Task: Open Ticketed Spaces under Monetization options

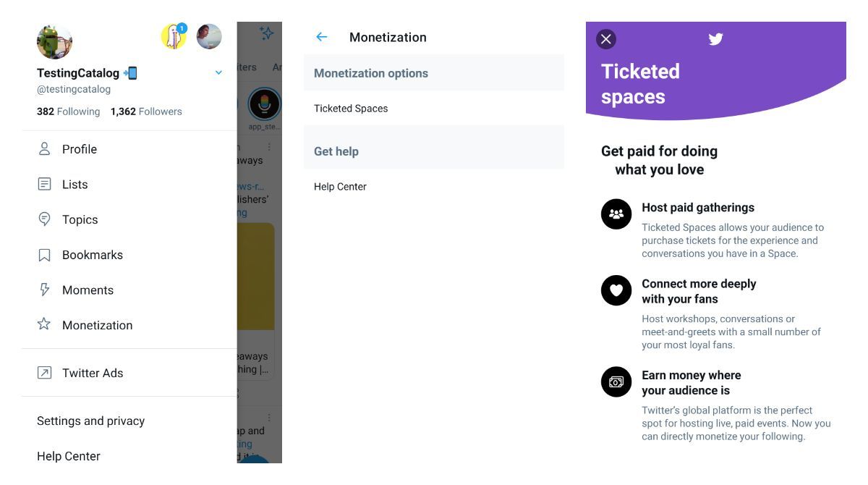Action: coord(351,108)
